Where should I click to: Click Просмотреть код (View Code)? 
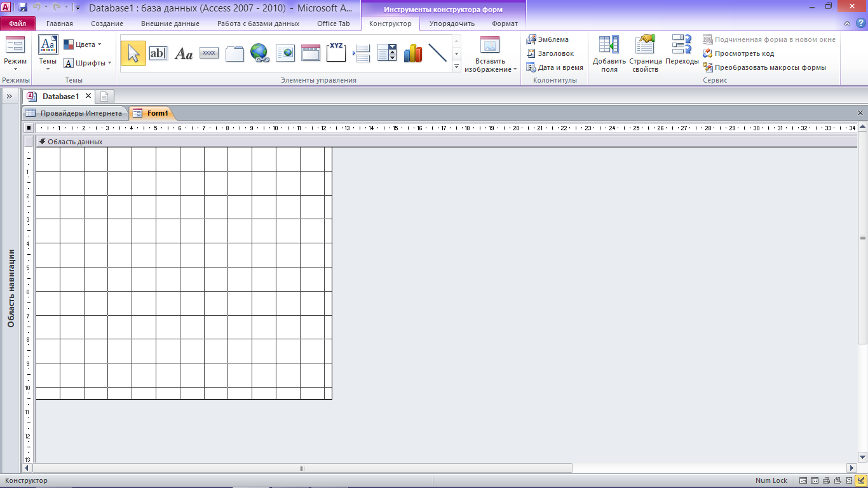pyautogui.click(x=738, y=53)
